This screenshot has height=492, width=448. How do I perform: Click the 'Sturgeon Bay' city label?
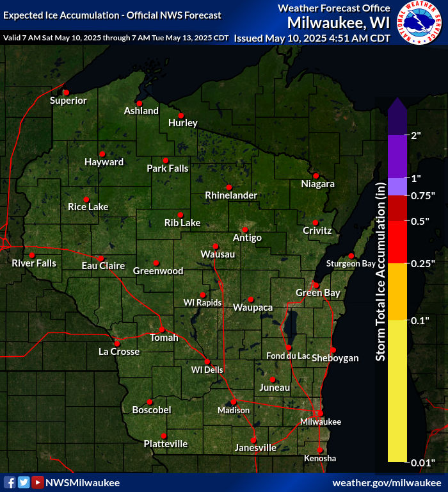pyautogui.click(x=351, y=263)
